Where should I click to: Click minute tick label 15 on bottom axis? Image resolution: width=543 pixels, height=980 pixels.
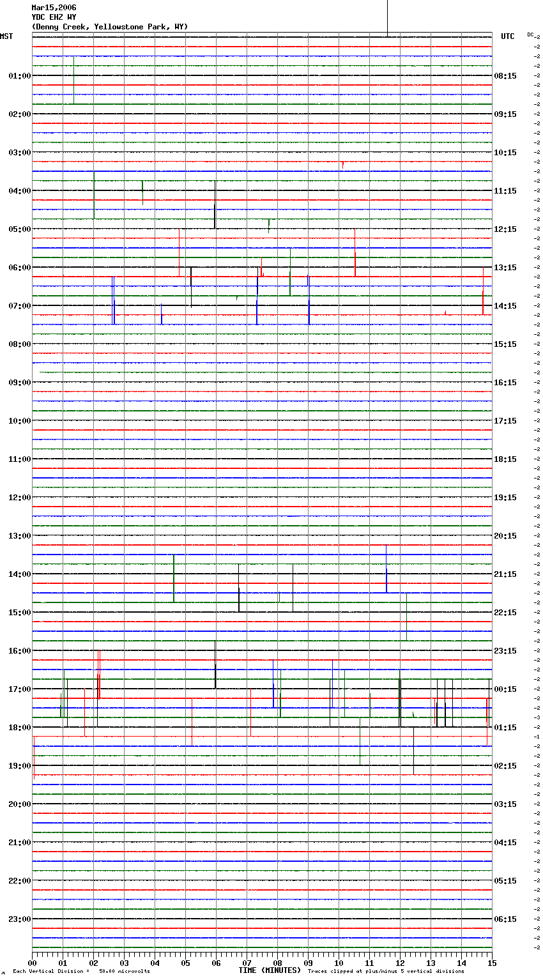pos(492,963)
